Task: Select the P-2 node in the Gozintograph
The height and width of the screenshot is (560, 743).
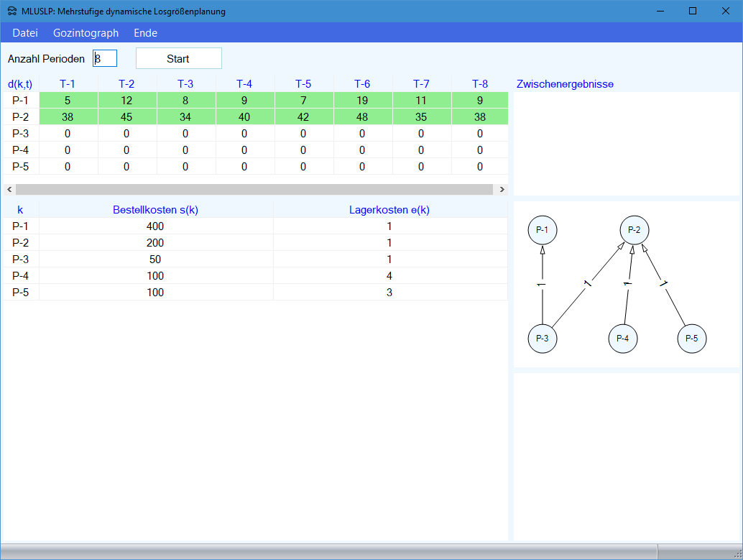Action: pyautogui.click(x=634, y=230)
